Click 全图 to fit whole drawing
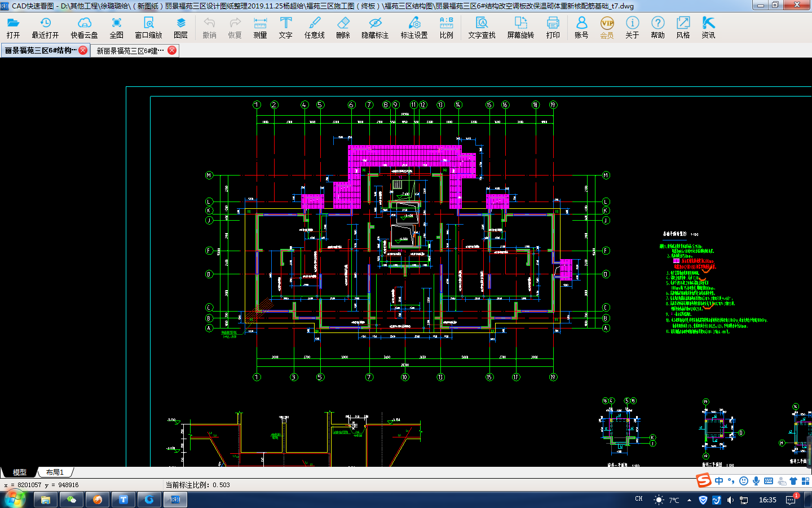This screenshot has width=812, height=508. point(116,27)
